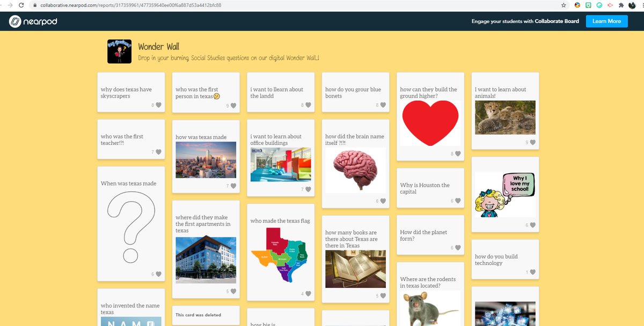The image size is (644, 326).
Task: Like the 'Why is Houston the capital' card
Action: click(x=458, y=201)
